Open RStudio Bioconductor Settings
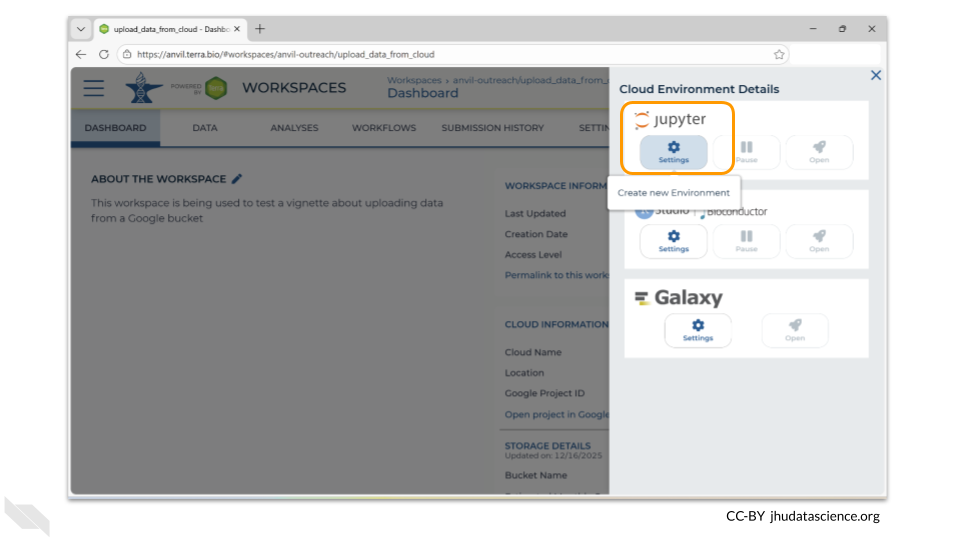 [673, 241]
